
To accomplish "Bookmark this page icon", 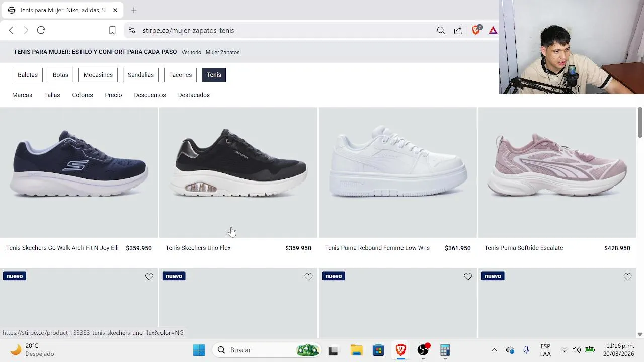I will coord(112,30).
